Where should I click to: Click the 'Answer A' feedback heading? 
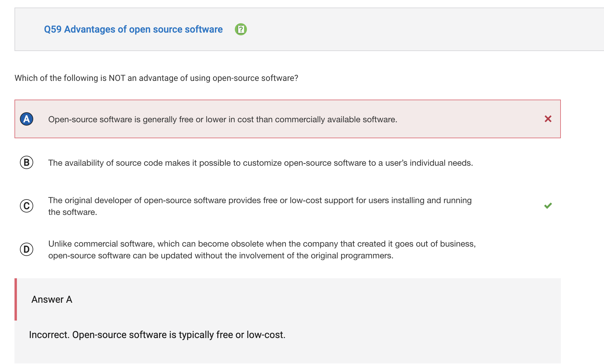tap(52, 299)
